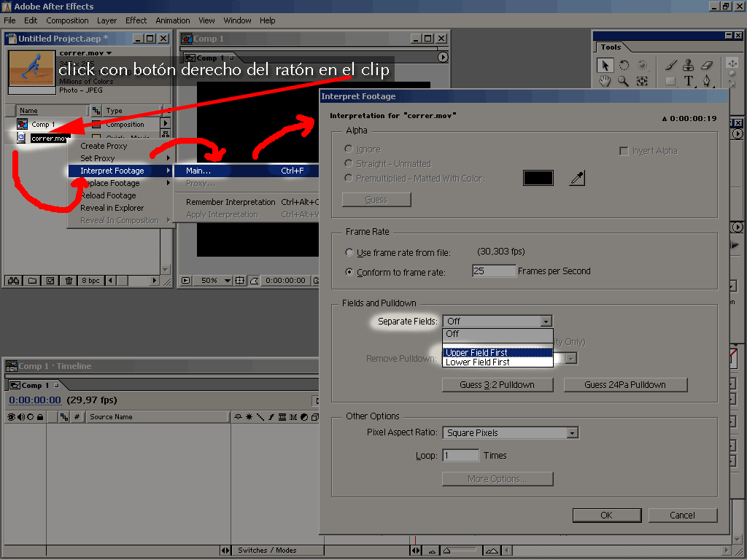Click the Guess 24Pa Pulldown button
The image size is (747, 560).
click(x=625, y=385)
